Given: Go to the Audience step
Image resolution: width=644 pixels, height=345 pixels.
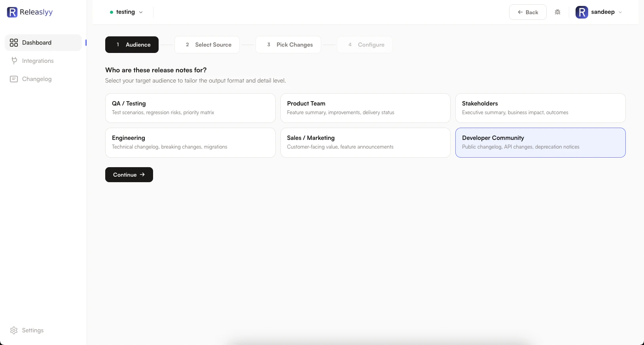Looking at the screenshot, I should (132, 45).
